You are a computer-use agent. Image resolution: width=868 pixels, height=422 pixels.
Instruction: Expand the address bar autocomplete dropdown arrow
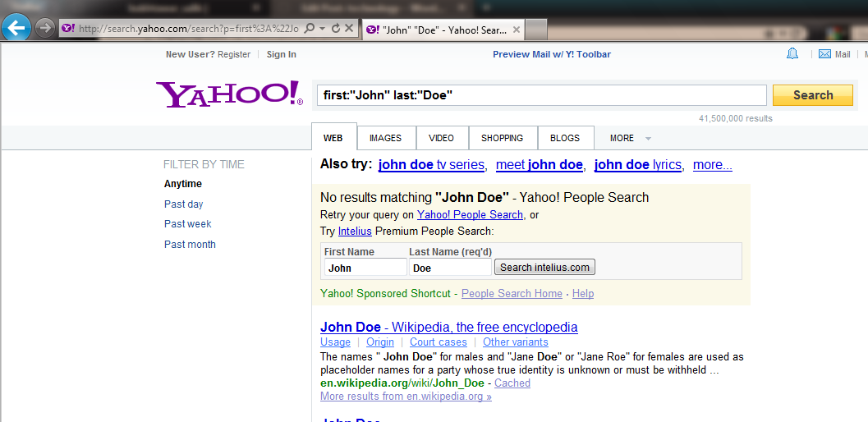(x=323, y=29)
